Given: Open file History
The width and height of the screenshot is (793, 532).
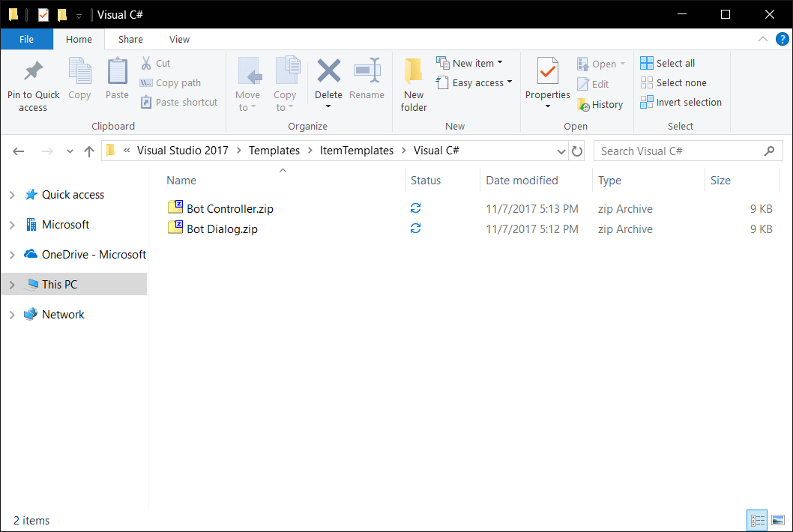Looking at the screenshot, I should (600, 105).
